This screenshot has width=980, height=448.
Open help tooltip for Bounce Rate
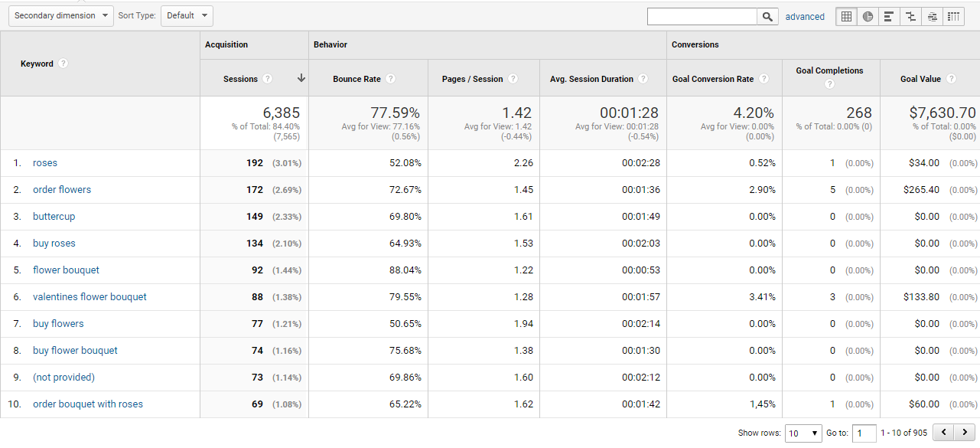391,79
